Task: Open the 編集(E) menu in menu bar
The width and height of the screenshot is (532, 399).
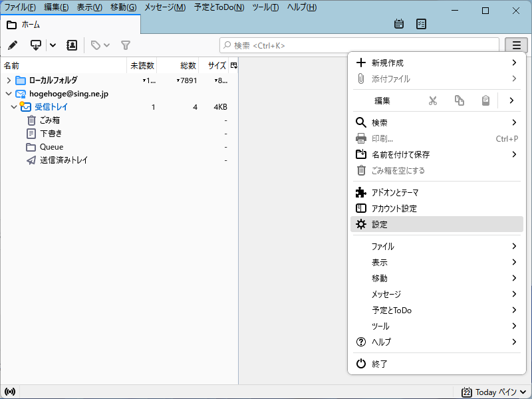Action: (x=56, y=7)
